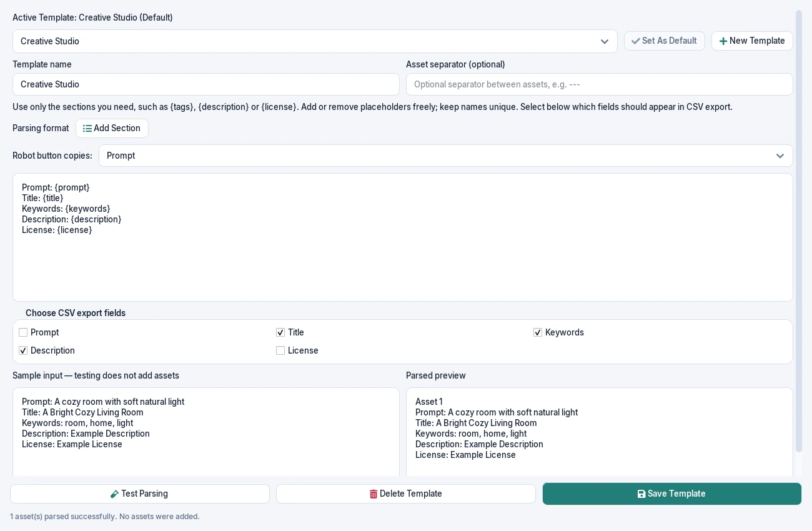
Task: Focus the Asset separator input field
Action: pos(600,84)
